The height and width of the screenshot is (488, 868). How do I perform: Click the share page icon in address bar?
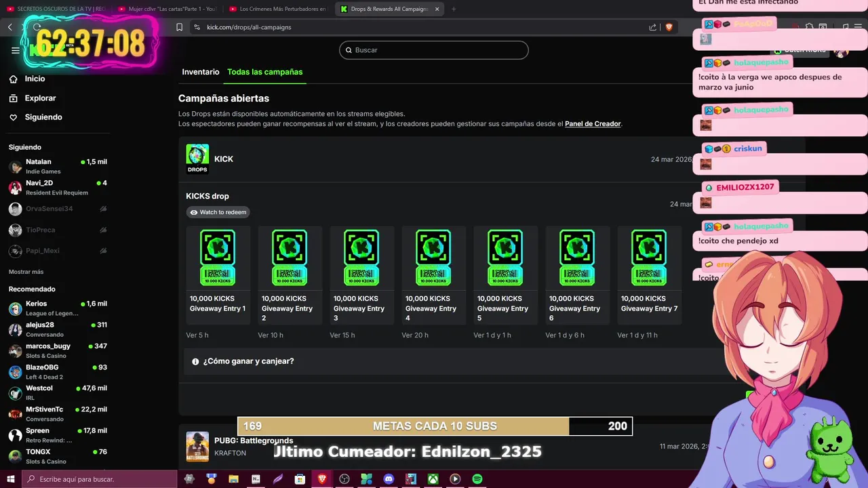[x=652, y=27]
